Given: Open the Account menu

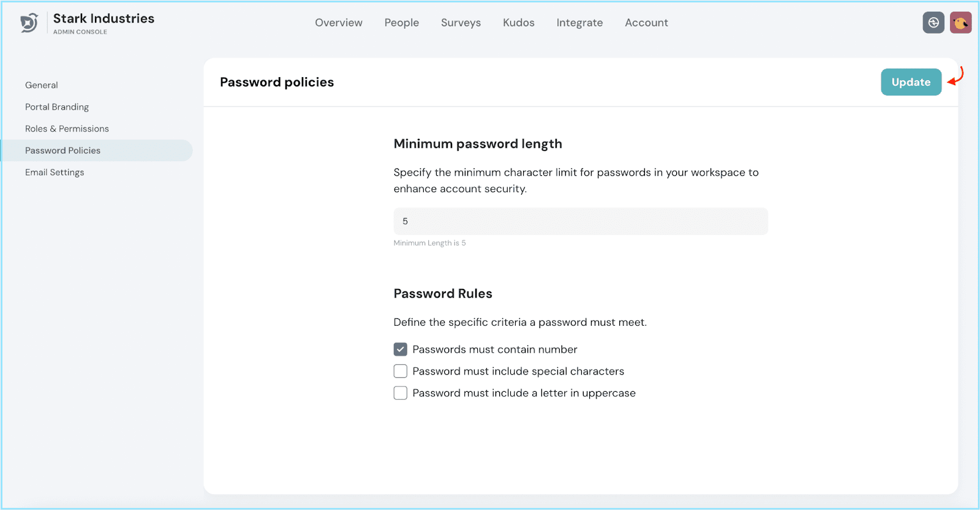Looking at the screenshot, I should pyautogui.click(x=646, y=23).
